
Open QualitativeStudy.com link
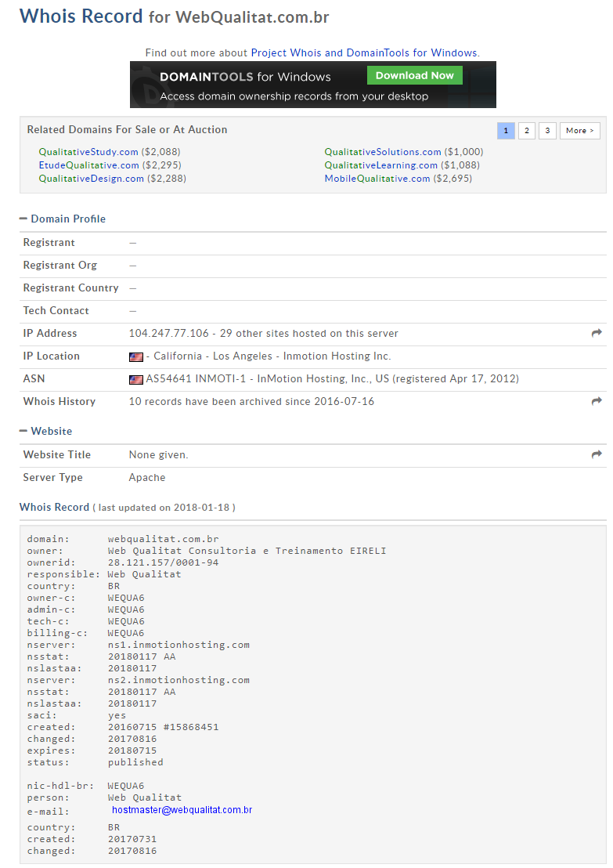pos(88,152)
